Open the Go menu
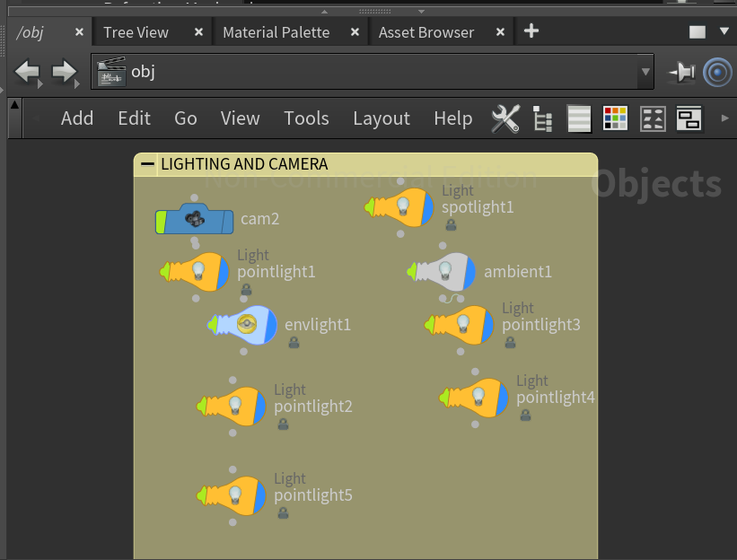 click(x=186, y=118)
